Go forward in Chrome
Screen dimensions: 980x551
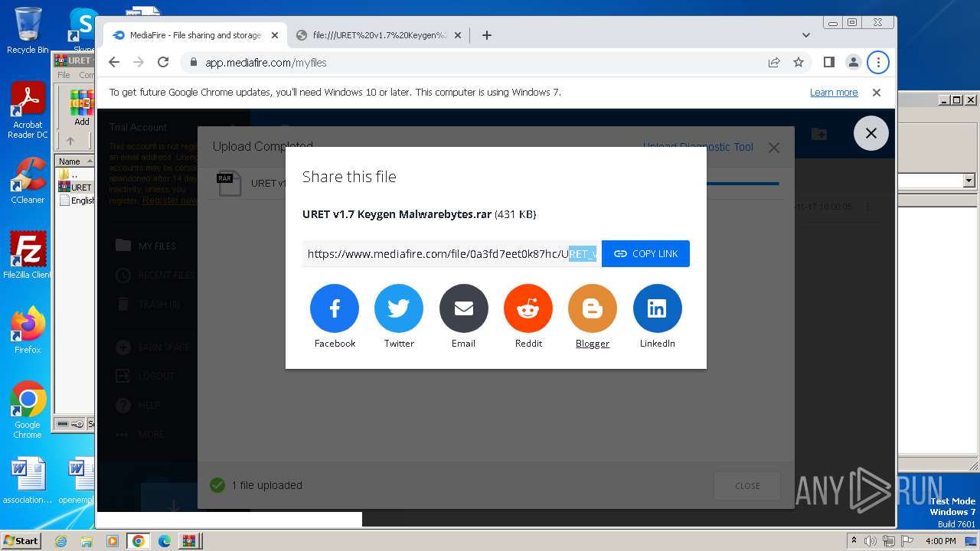click(139, 63)
